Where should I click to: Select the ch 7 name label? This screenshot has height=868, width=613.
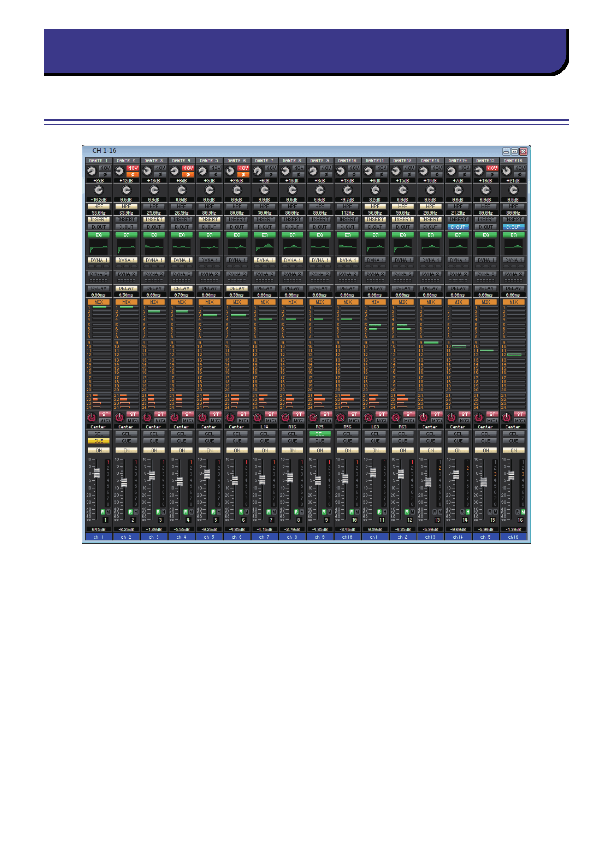tap(265, 537)
